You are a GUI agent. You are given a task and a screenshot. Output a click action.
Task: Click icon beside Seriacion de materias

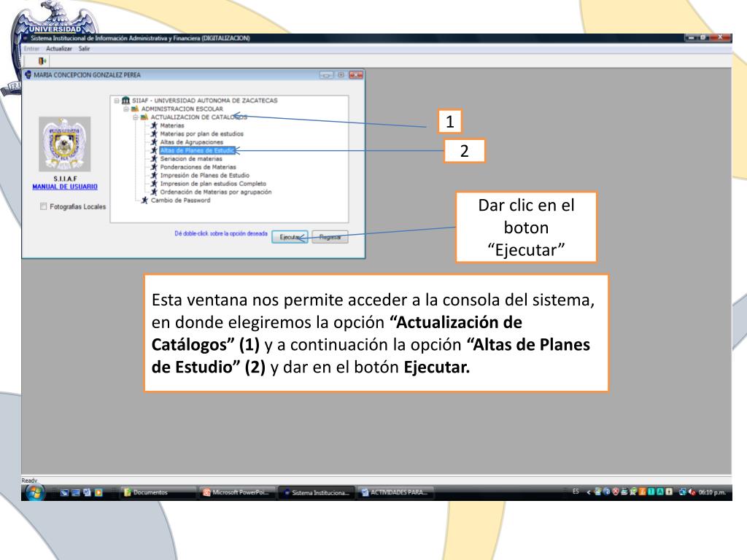(153, 158)
